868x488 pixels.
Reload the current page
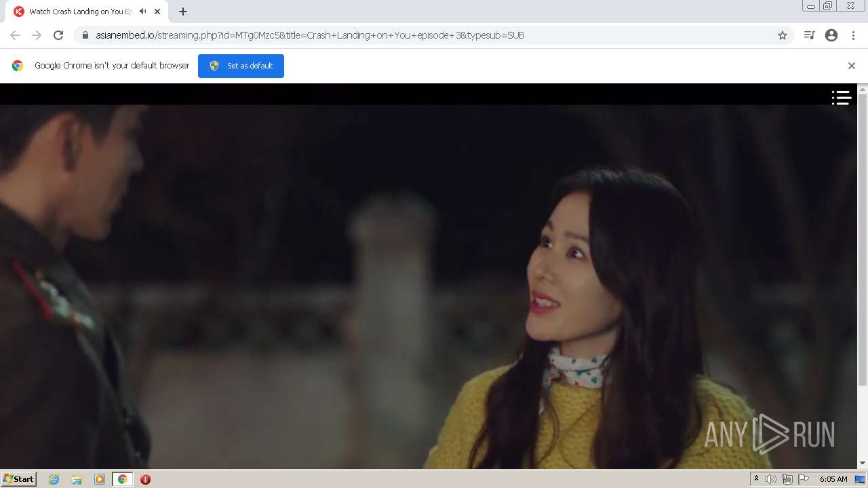58,35
